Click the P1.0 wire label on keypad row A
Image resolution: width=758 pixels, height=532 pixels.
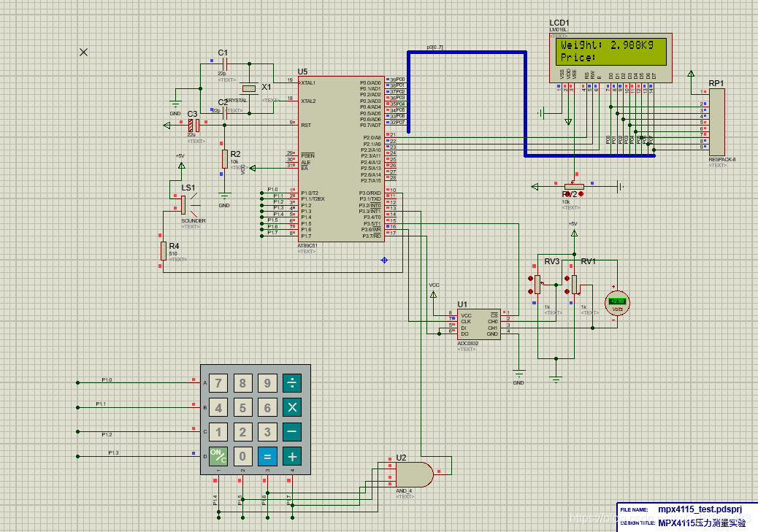click(107, 379)
